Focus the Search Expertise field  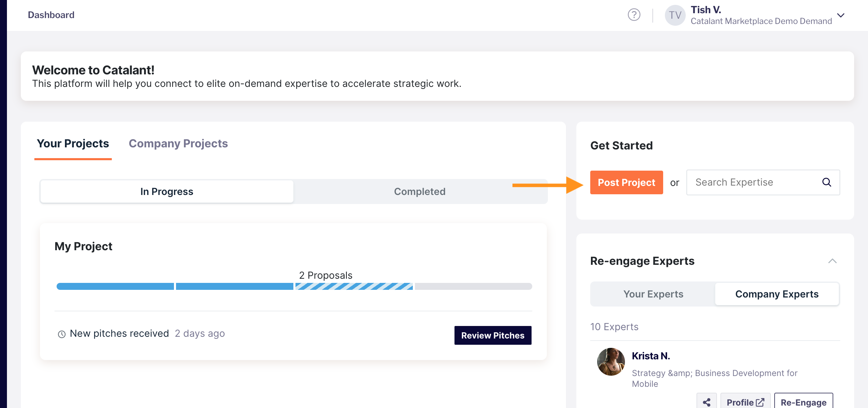coord(763,182)
